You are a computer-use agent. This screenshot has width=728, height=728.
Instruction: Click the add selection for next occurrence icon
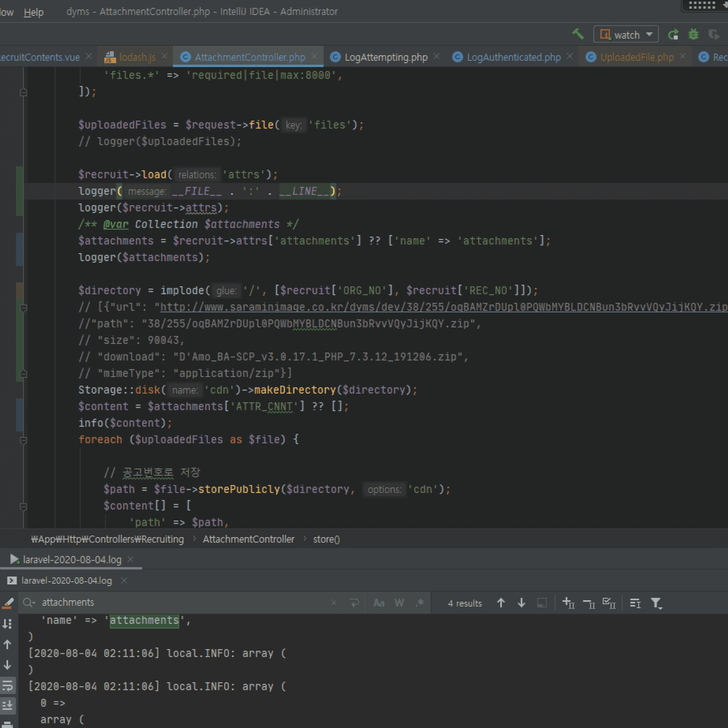(568, 603)
